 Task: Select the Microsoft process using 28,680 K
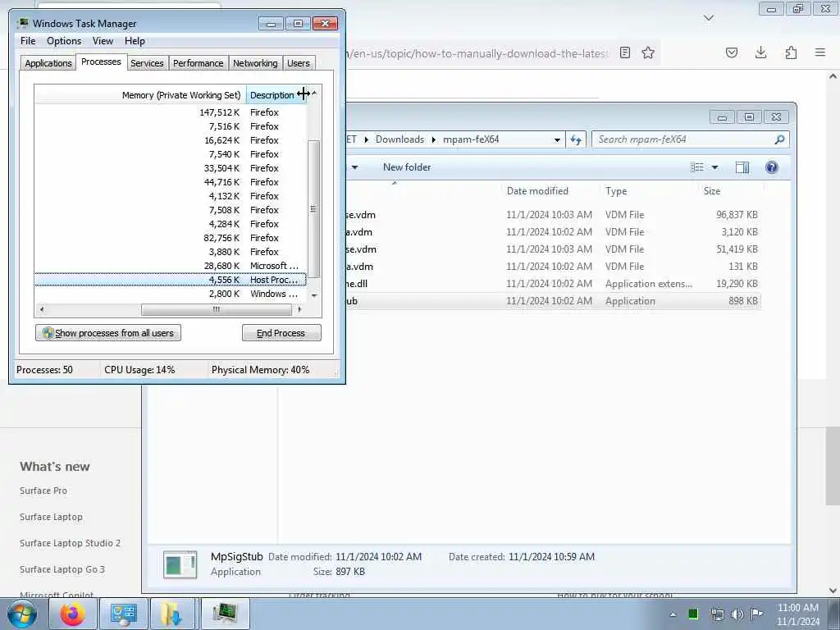coord(171,266)
